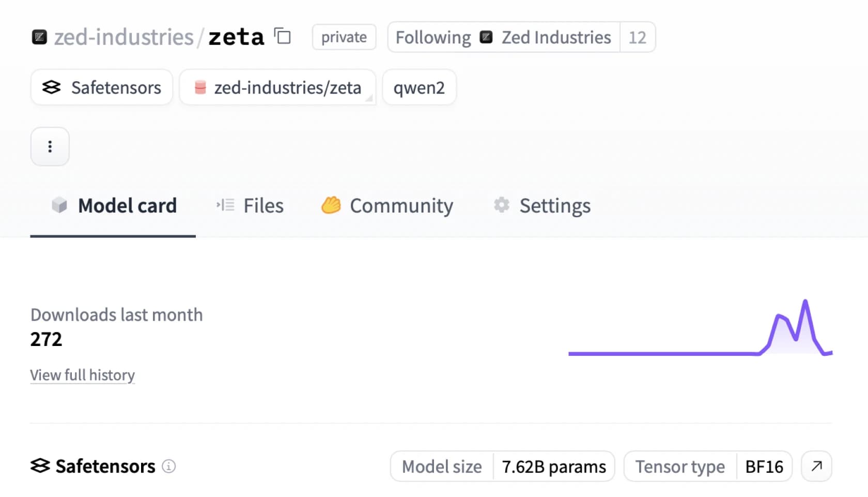Switch to the Files tab
868x497 pixels.
click(x=251, y=206)
